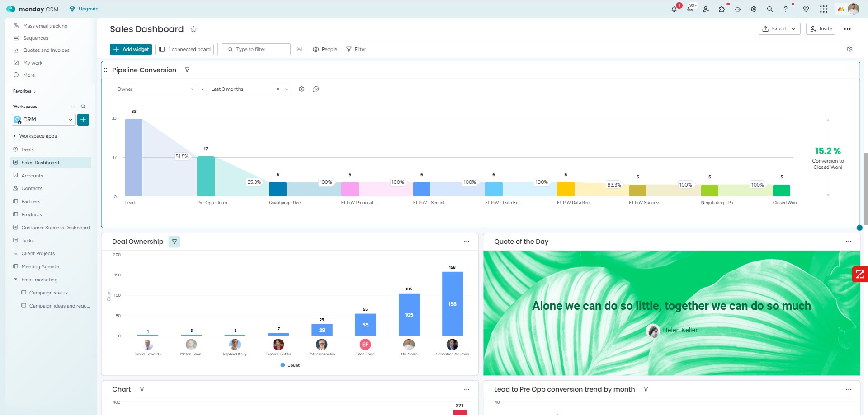Click Sebastien Adjiman's 158 bar

(x=453, y=303)
